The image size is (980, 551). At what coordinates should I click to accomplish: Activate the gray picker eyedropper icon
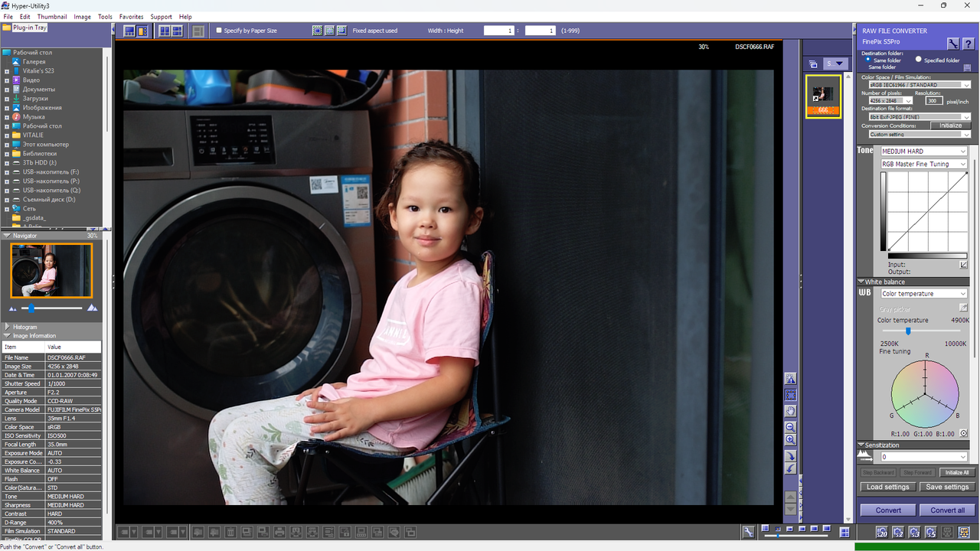click(x=963, y=308)
